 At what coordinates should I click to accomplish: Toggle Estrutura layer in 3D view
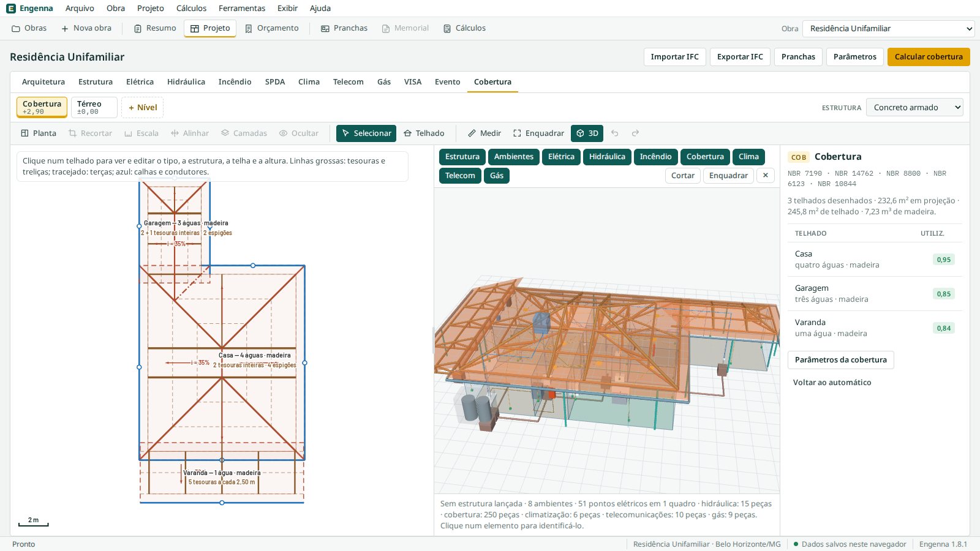[x=462, y=157]
